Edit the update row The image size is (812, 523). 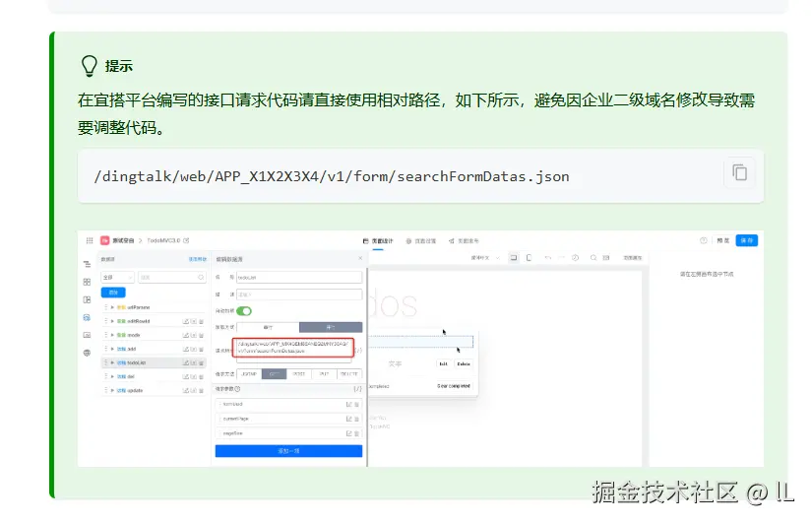186,391
